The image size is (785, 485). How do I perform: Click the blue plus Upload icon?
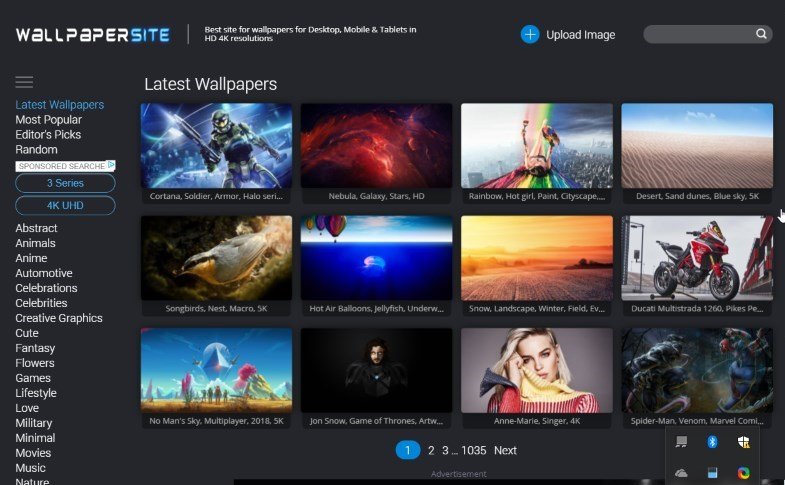[530, 35]
